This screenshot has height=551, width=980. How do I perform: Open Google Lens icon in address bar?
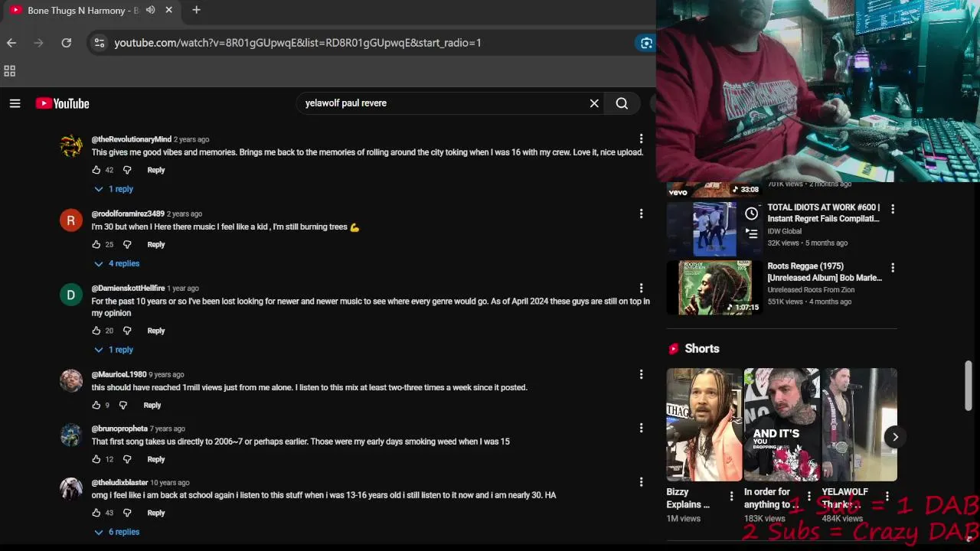tap(646, 43)
